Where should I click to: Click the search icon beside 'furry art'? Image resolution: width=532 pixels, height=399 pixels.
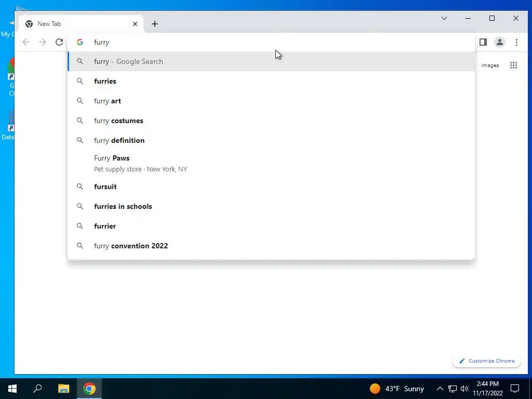click(x=79, y=101)
